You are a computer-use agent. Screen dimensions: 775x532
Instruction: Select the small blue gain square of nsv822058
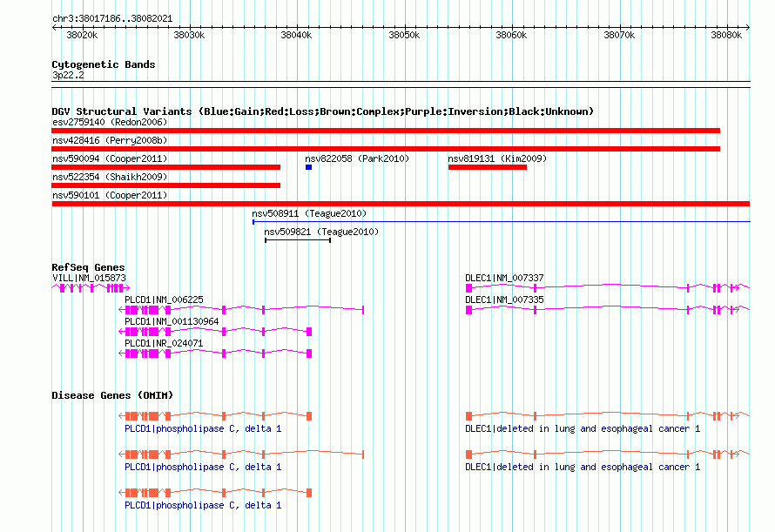pyautogui.click(x=308, y=167)
